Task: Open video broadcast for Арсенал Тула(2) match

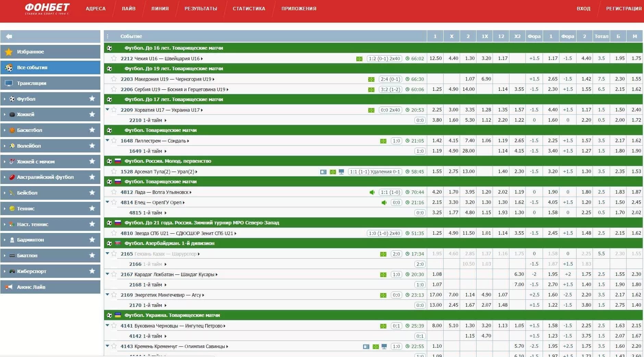Action: point(341,172)
